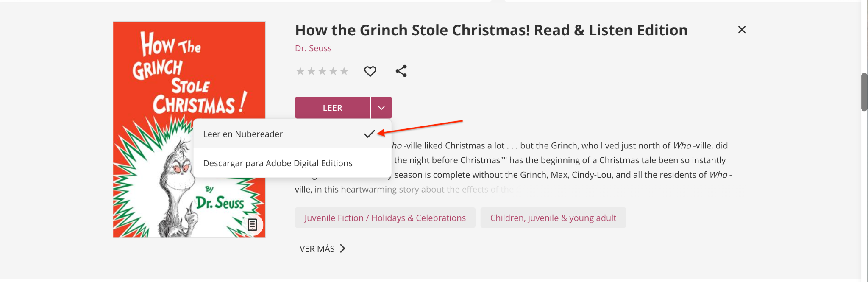This screenshot has height=282, width=868.
Task: Open Children, juvenile & young adult tag
Action: [553, 218]
